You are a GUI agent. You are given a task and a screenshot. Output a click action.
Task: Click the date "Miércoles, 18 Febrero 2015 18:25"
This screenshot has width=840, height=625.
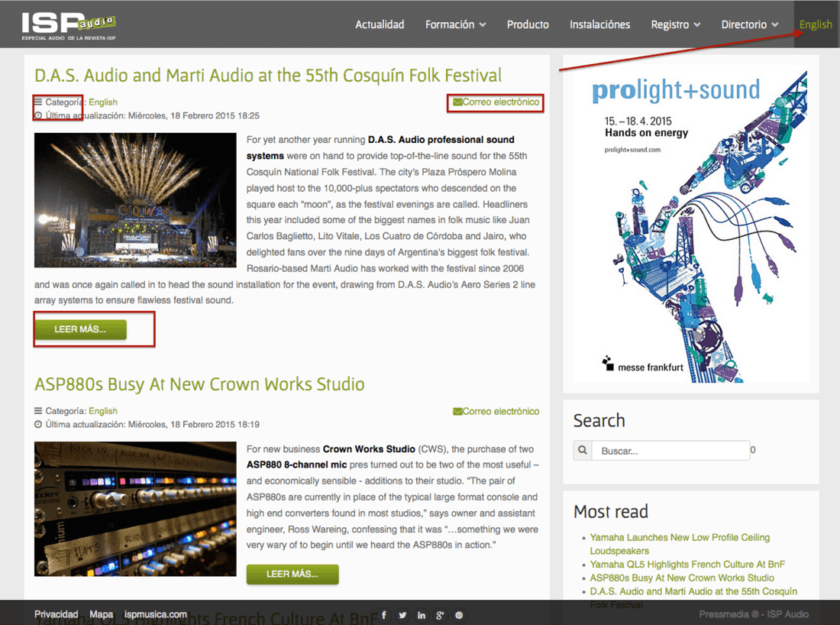(193, 115)
